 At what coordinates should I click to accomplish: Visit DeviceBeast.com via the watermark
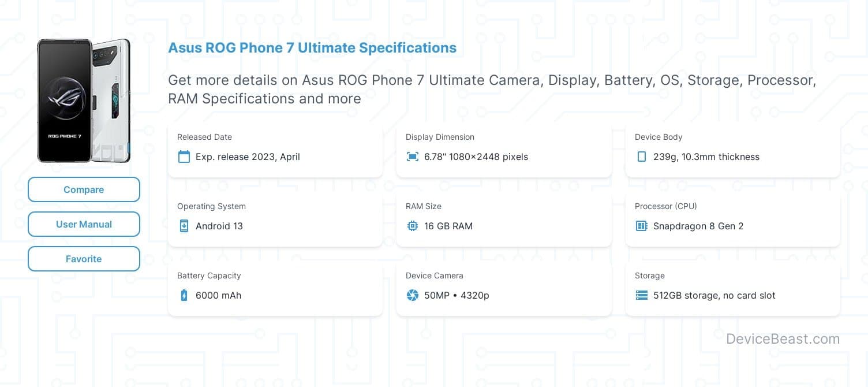783,339
